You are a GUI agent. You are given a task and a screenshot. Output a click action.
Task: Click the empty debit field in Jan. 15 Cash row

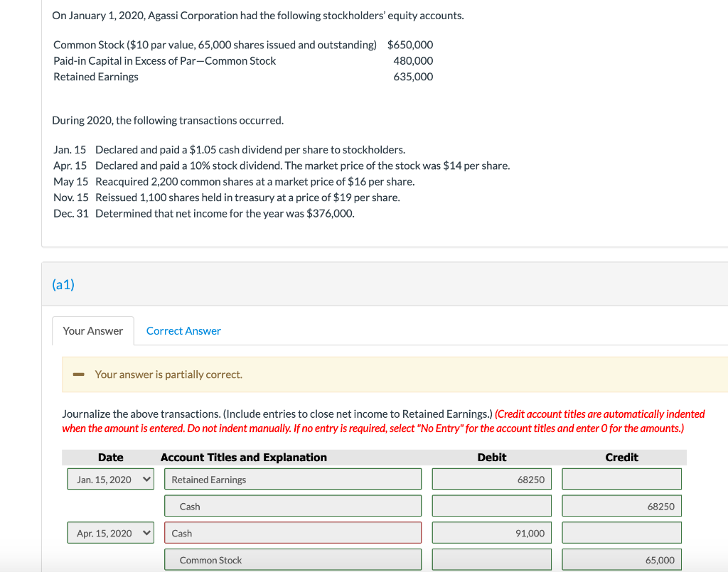pyautogui.click(x=492, y=506)
